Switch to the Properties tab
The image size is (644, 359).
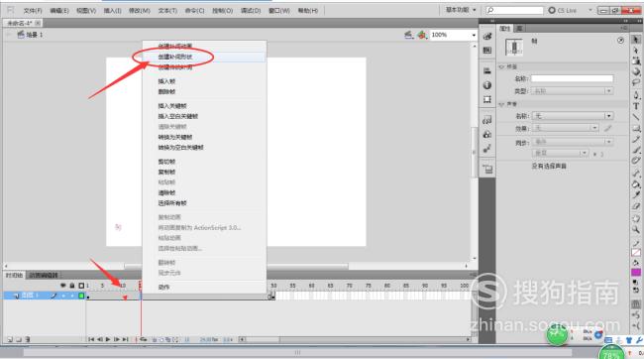[504, 29]
